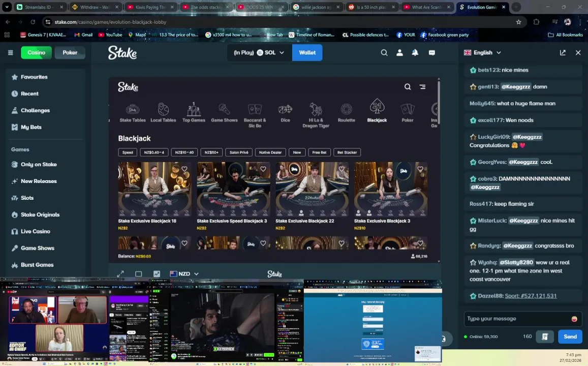The image size is (588, 366).
Task: Open the notifications bell
Action: click(x=415, y=53)
